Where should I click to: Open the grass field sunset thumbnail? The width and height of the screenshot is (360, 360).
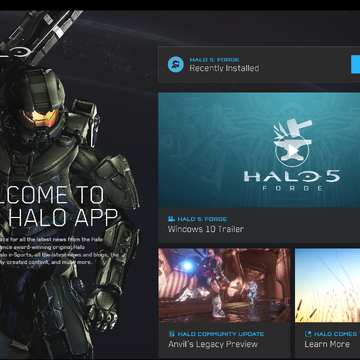[x=327, y=285]
